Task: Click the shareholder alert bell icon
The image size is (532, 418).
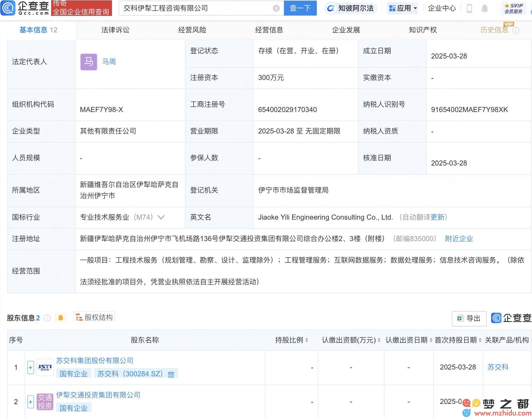Action: click(61, 318)
